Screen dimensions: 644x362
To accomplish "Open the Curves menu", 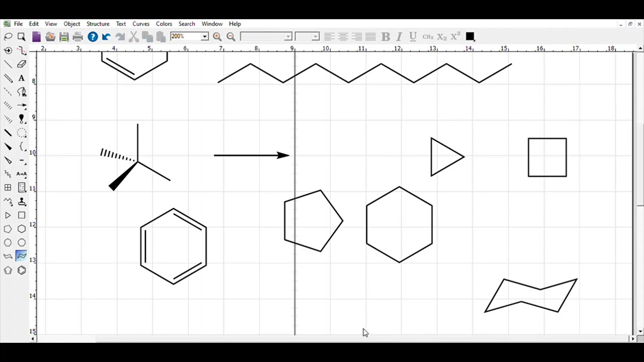I will tap(141, 24).
